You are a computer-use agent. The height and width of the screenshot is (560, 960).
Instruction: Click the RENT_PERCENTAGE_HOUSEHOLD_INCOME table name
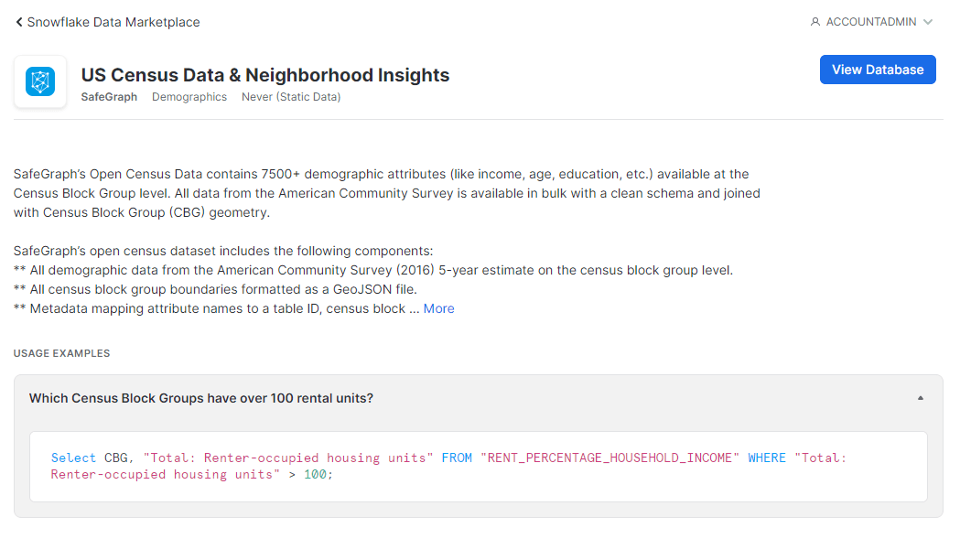click(609, 458)
